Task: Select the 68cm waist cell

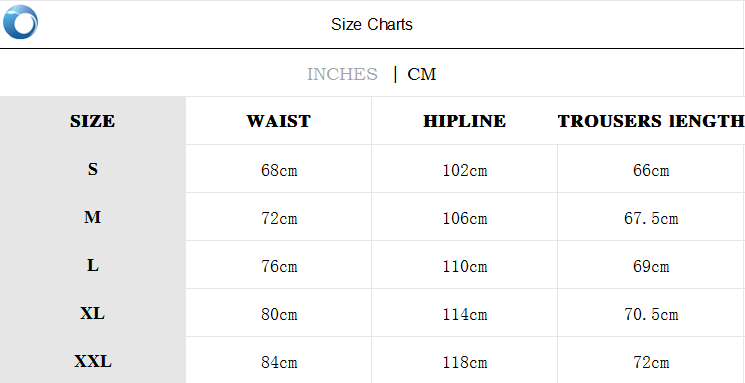Action: coord(279,170)
